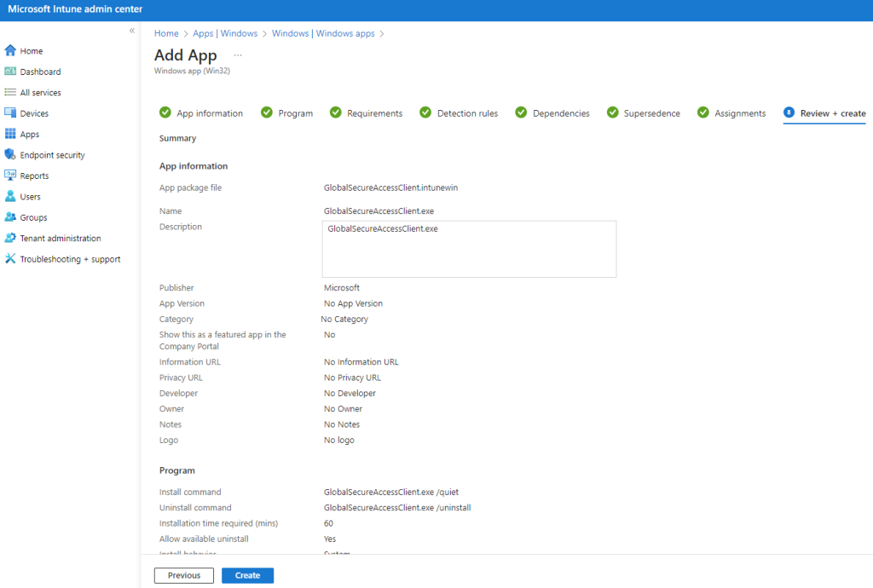
Task: Click the Groups people icon
Action: click(x=10, y=217)
